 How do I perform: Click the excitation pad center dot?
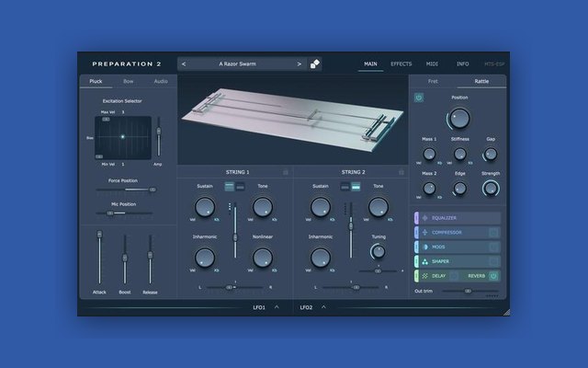tap(122, 137)
